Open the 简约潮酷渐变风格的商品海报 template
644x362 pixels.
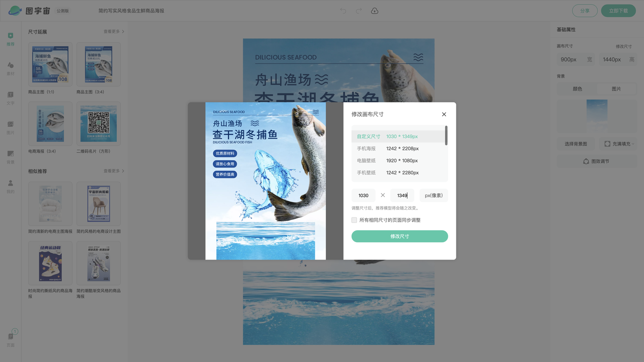pos(98,263)
